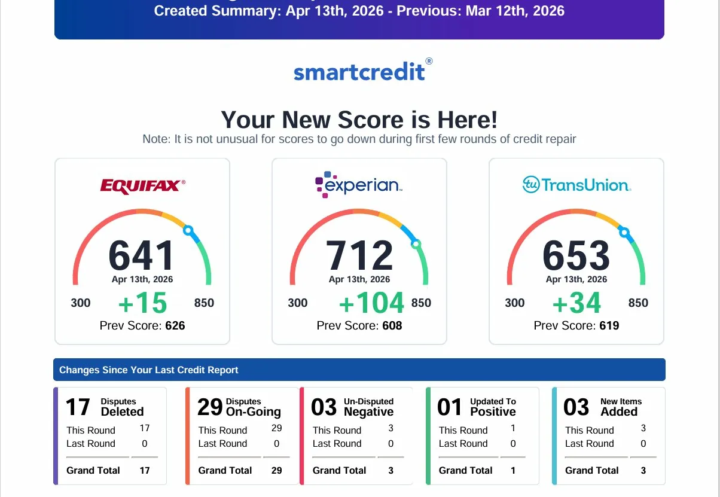Screen dimensions: 720x497
Task: Click the Experian score gauge marker
Action: click(x=416, y=244)
